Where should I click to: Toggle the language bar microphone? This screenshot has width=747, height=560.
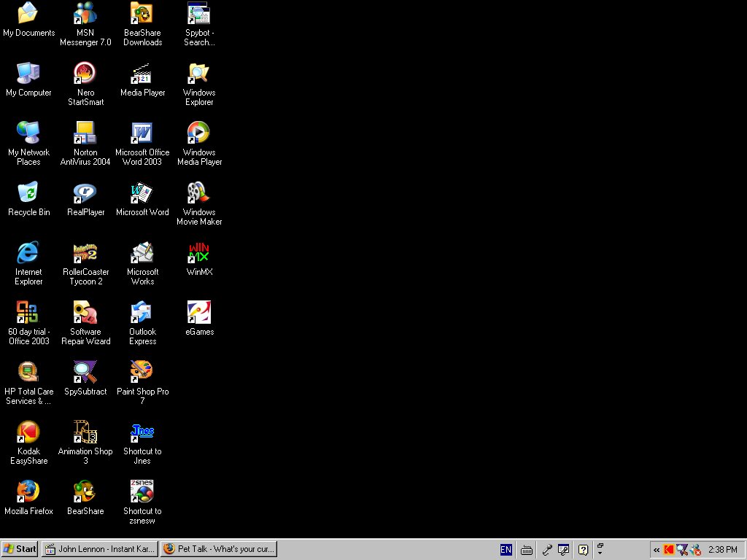[547, 550]
